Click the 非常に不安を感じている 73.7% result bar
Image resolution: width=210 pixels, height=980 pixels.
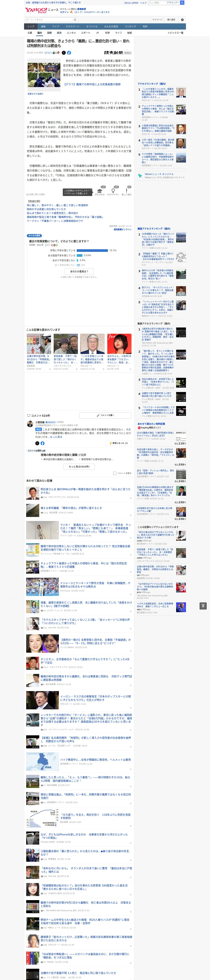[x=92, y=250]
